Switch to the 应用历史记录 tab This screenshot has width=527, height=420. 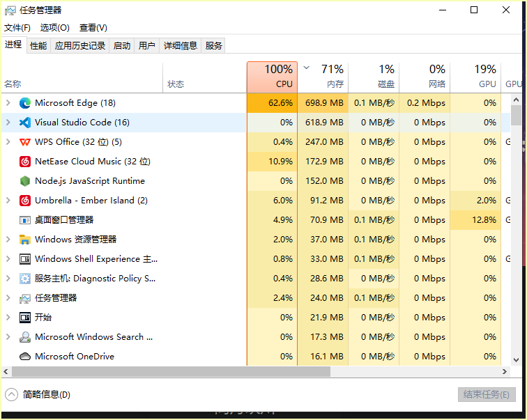[80, 45]
